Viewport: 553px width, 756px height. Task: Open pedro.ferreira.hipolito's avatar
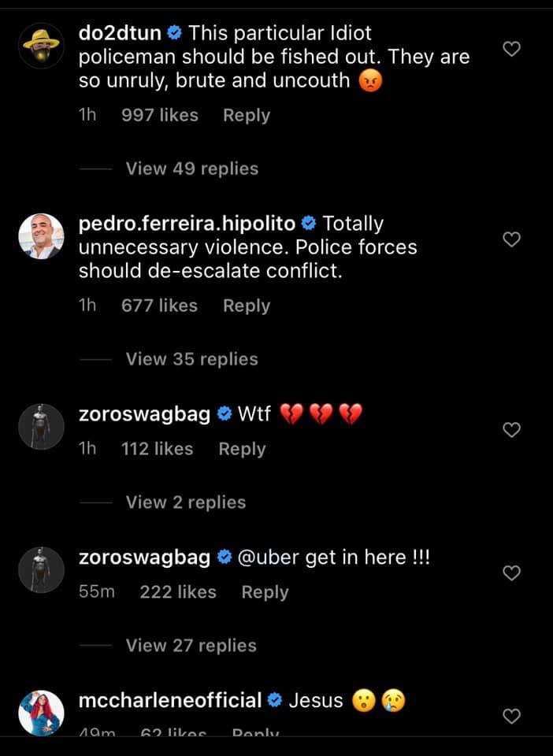tap(41, 236)
